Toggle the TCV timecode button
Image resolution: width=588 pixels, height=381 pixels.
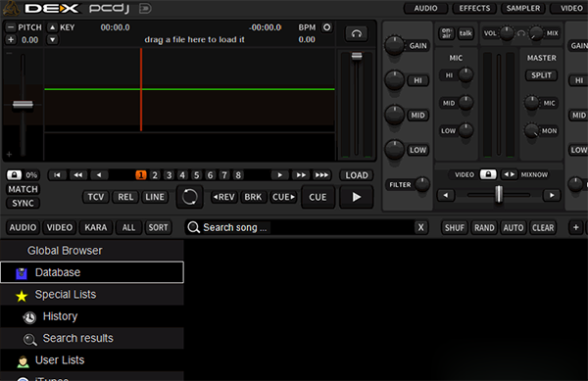click(96, 197)
